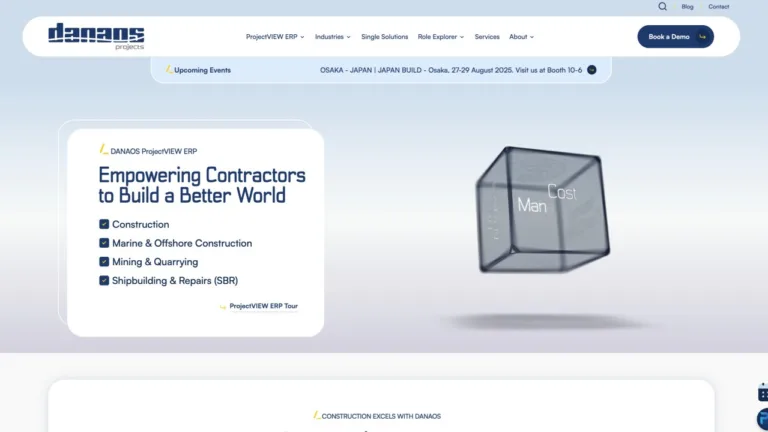Viewport: 768px width, 432px height.
Task: Toggle the Construction checkbox
Action: [x=104, y=224]
